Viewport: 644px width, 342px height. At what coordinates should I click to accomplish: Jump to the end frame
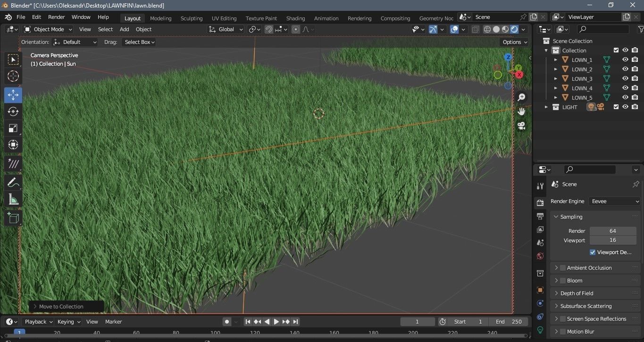[295, 322]
